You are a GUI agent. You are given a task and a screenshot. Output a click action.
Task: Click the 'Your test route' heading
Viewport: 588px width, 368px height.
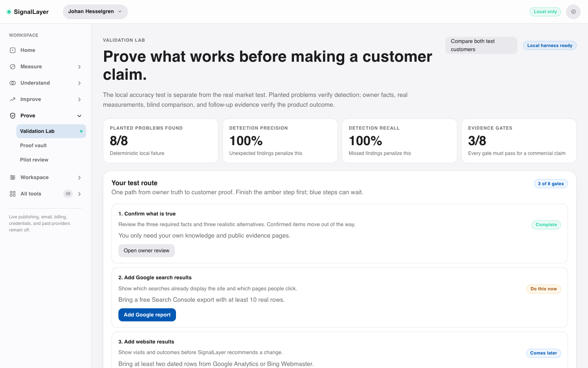coord(134,183)
